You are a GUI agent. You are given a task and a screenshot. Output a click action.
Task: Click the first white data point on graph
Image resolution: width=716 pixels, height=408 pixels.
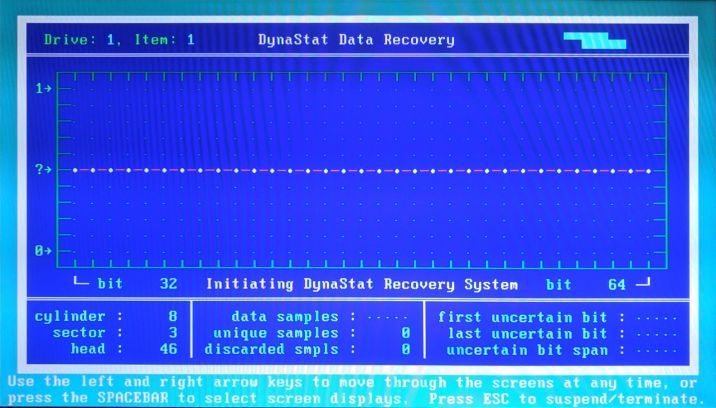pyautogui.click(x=75, y=170)
